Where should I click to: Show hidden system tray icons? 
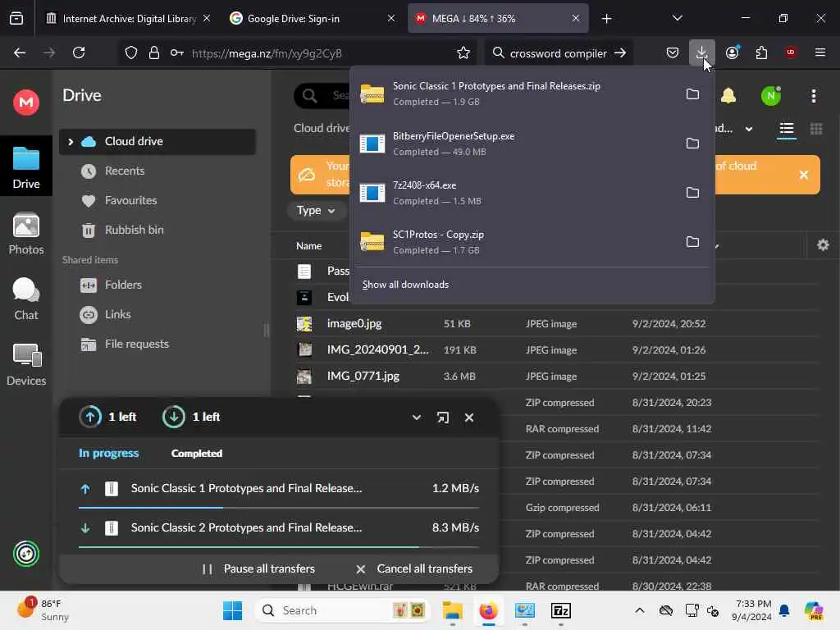(x=640, y=610)
